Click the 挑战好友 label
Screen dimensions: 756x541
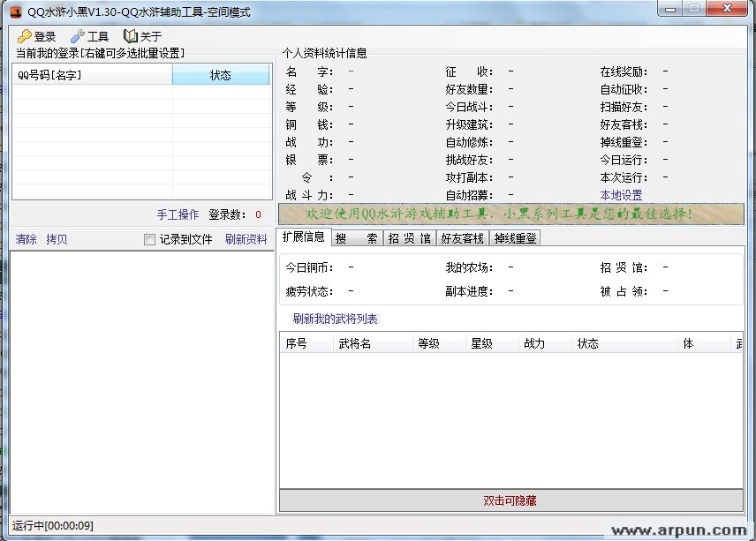pyautogui.click(x=469, y=160)
